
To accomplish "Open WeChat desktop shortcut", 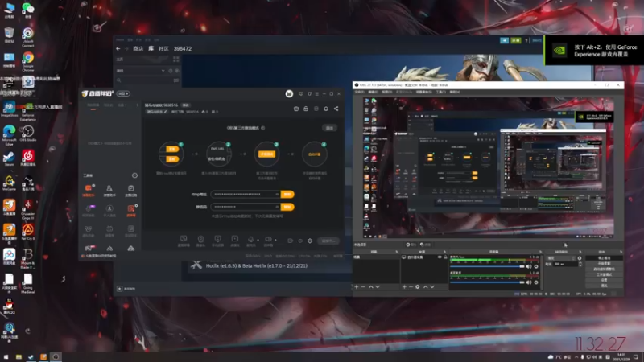I will [28, 9].
